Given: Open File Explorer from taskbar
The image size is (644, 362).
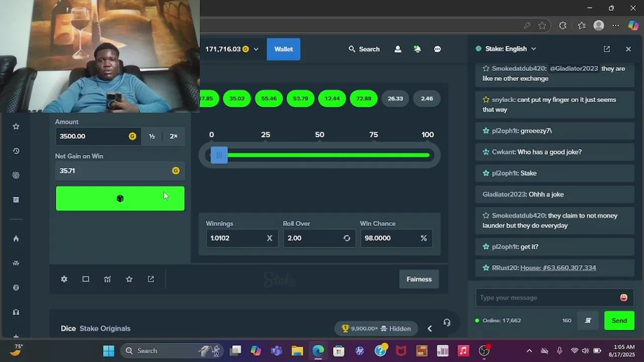Looking at the screenshot, I should click(297, 351).
